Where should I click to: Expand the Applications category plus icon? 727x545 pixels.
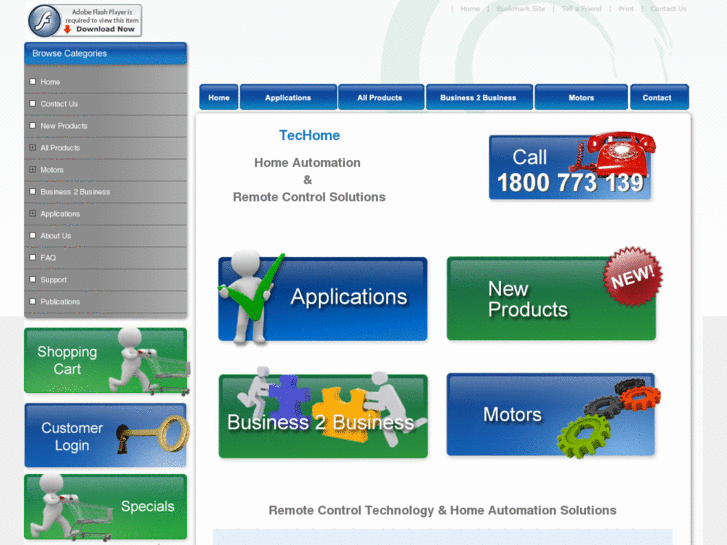click(32, 213)
